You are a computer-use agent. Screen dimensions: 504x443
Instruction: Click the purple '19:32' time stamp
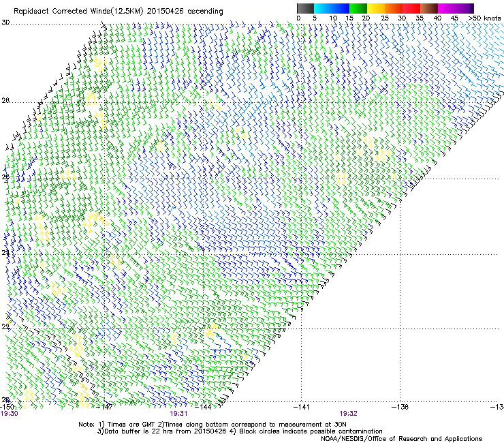349,414
